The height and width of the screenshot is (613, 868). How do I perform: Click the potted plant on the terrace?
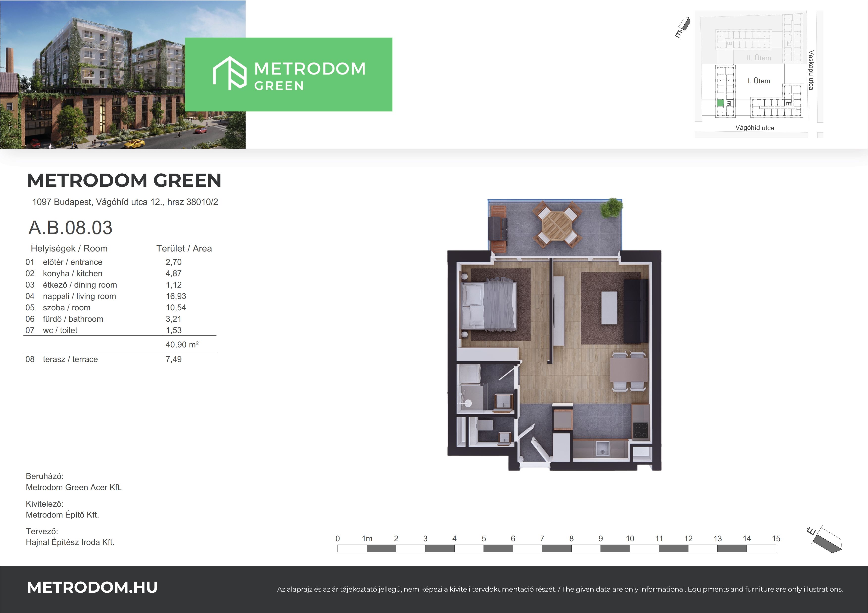tap(611, 208)
